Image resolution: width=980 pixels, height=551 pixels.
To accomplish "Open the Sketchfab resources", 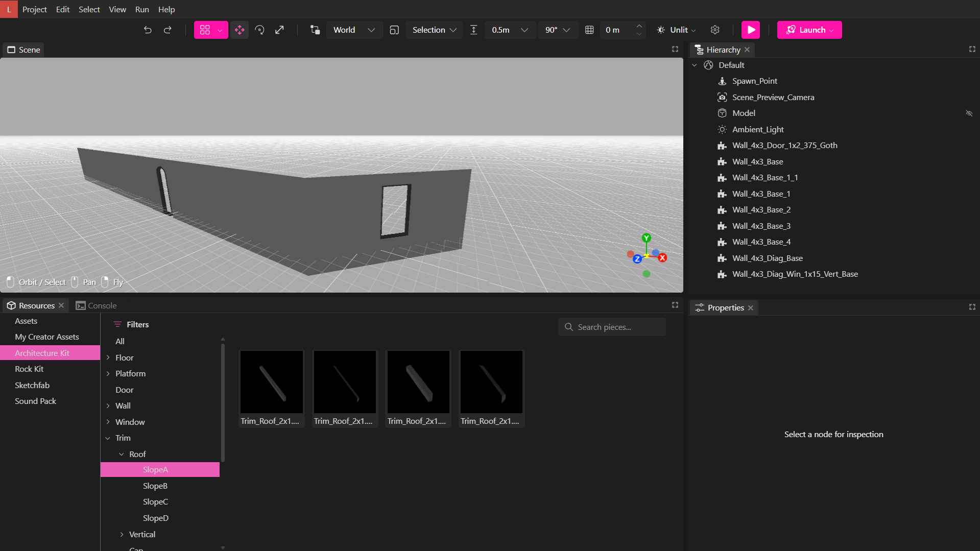I will [32, 386].
